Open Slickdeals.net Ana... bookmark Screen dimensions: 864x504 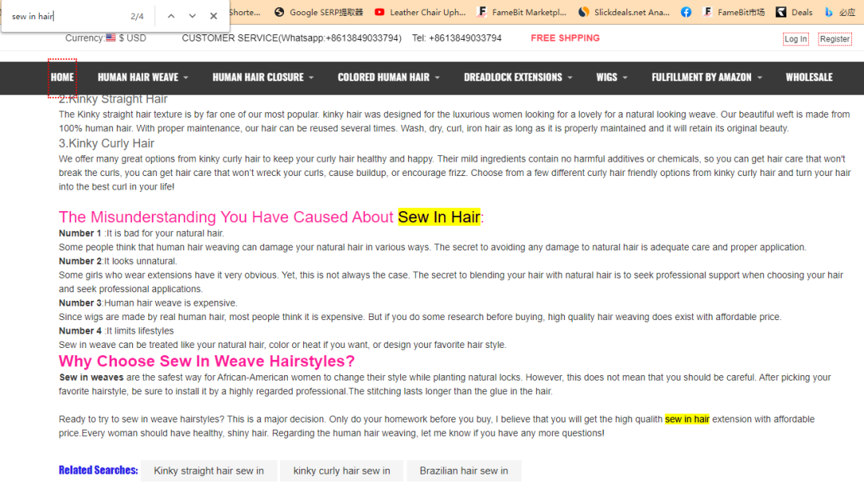coord(624,12)
